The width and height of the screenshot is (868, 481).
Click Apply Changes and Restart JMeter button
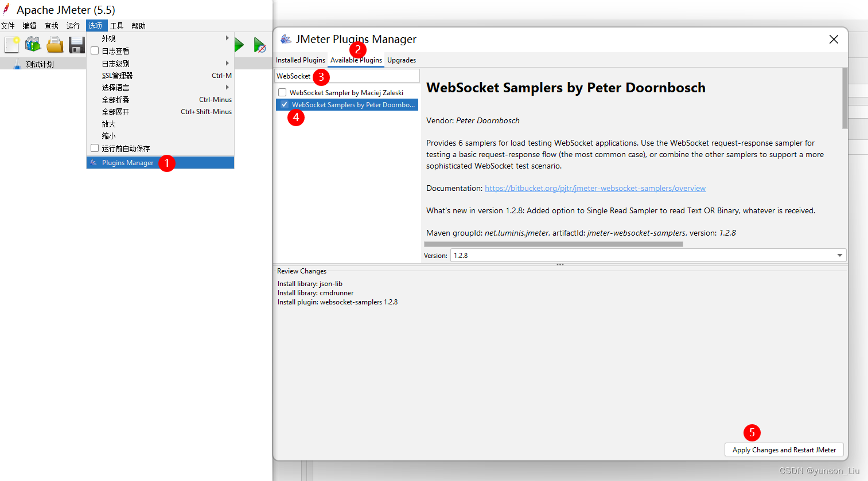pos(784,450)
